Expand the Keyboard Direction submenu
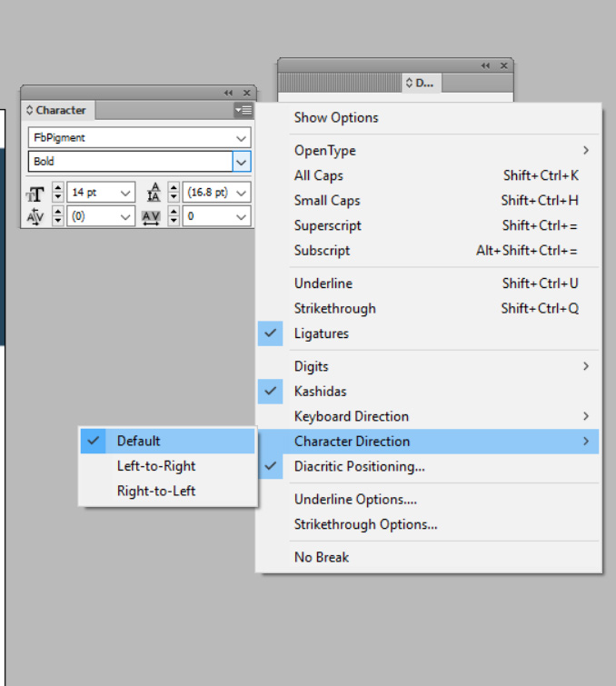Viewport: 616px width, 686px height. tap(428, 416)
